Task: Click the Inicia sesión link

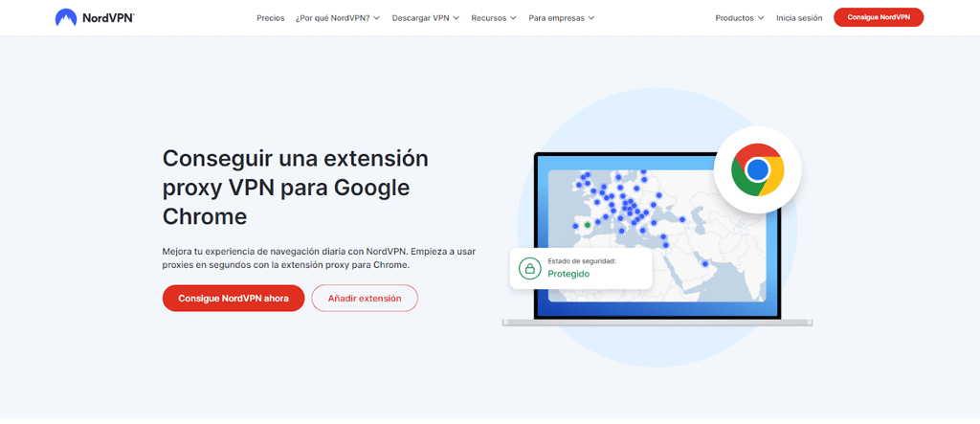Action: pyautogui.click(x=799, y=18)
